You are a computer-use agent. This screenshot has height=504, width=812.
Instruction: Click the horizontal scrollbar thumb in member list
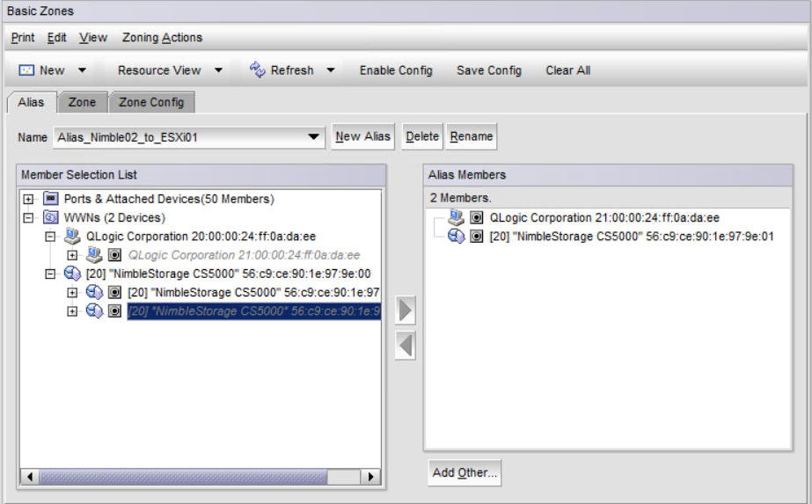[x=183, y=477]
